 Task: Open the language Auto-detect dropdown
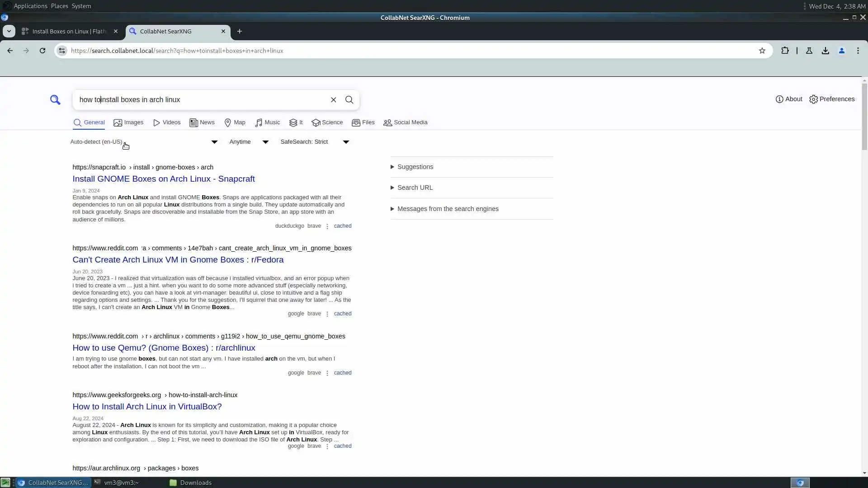pyautogui.click(x=143, y=142)
